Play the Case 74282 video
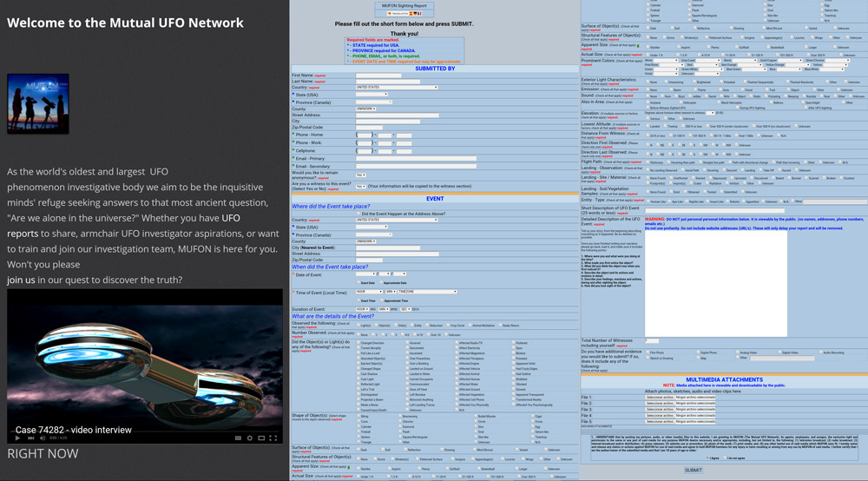This screenshot has width=868, height=481. click(x=16, y=437)
